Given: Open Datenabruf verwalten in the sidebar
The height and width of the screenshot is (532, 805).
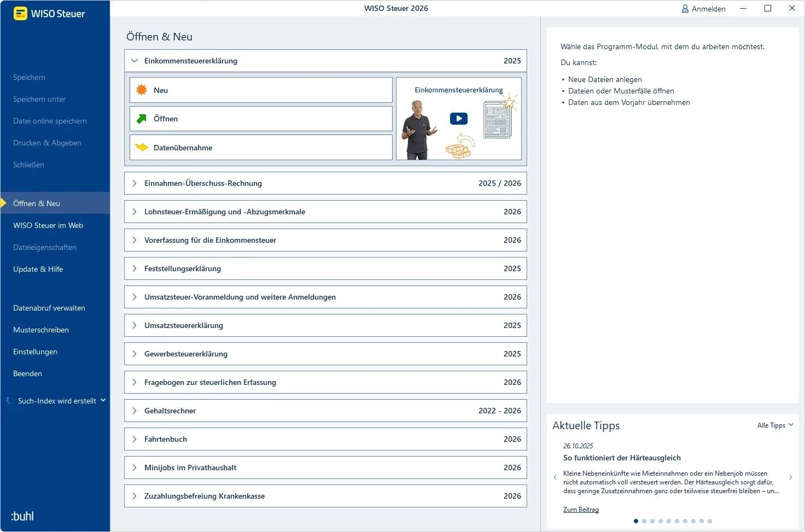Looking at the screenshot, I should click(x=49, y=308).
